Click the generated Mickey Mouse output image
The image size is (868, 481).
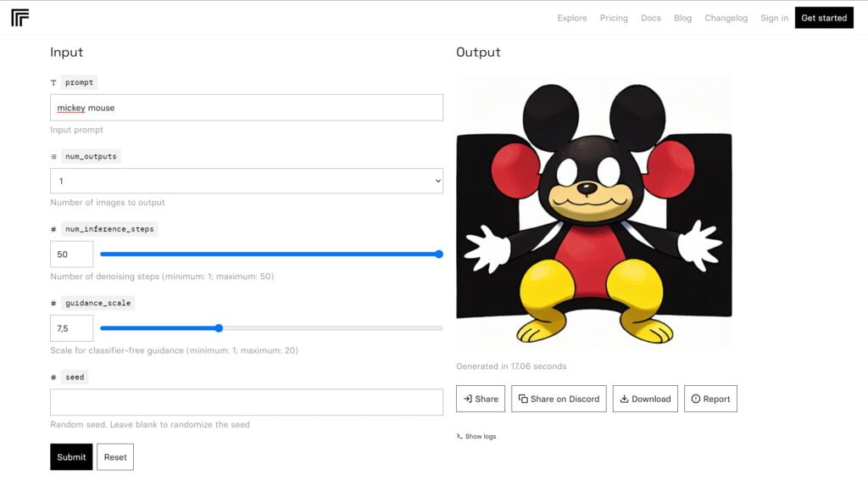coord(594,213)
